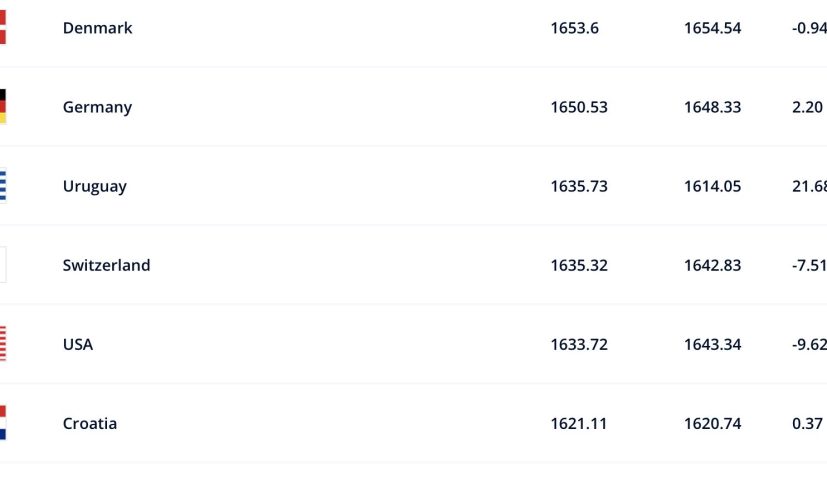This screenshot has width=827, height=478.
Task: Select USA's total points 1633.72
Action: (x=579, y=344)
